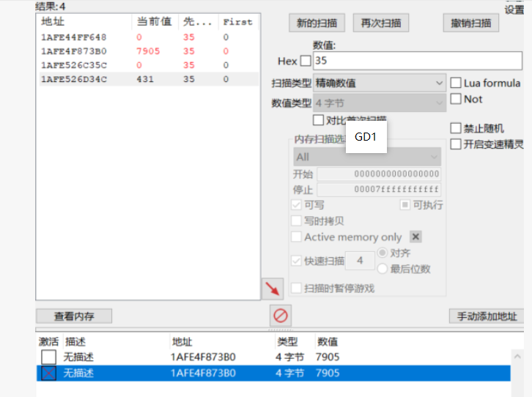This screenshot has width=532, height=397.
Task: Open the memory region All dropdown
Action: point(367,157)
